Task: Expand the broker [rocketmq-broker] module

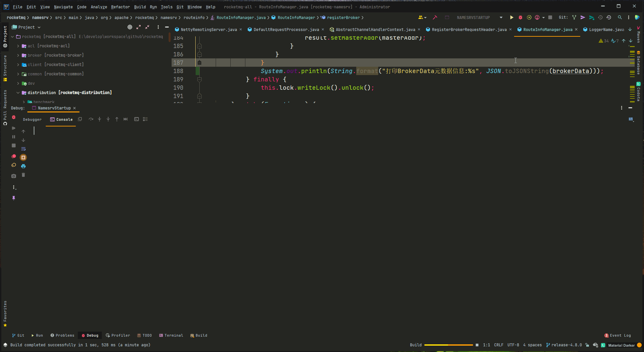Action: pyautogui.click(x=18, y=55)
